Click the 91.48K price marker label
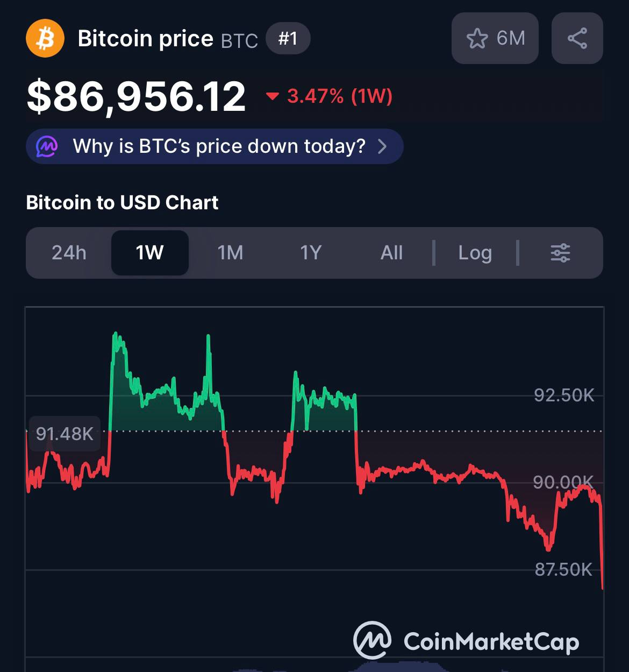 coord(65,434)
